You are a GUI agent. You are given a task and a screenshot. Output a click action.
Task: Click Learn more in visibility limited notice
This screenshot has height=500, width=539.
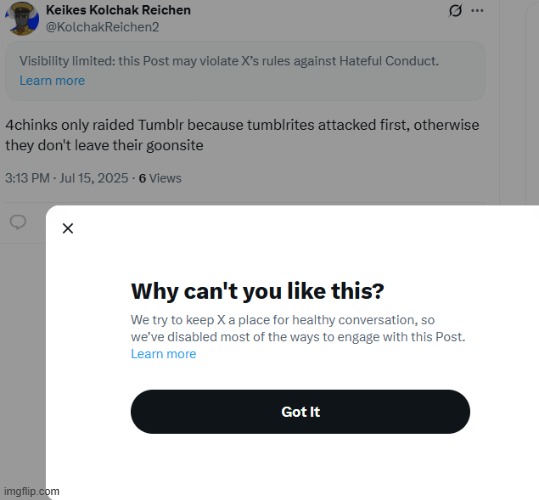click(52, 80)
